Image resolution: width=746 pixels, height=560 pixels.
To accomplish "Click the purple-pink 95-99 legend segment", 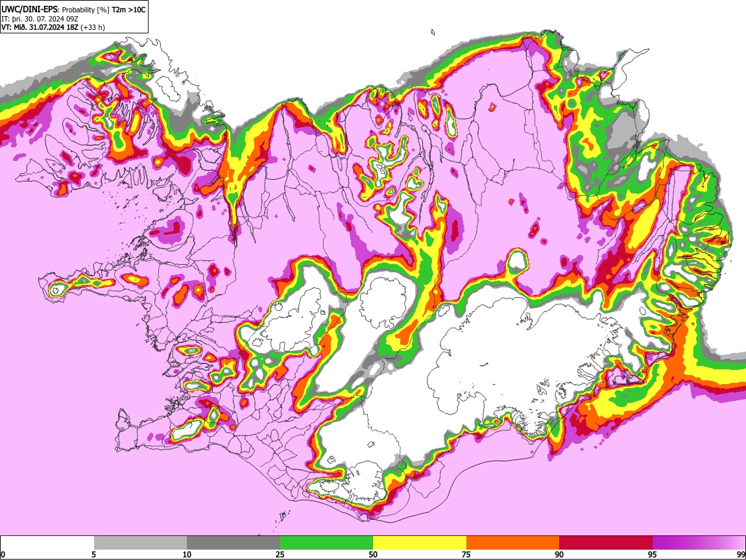I will (699, 542).
